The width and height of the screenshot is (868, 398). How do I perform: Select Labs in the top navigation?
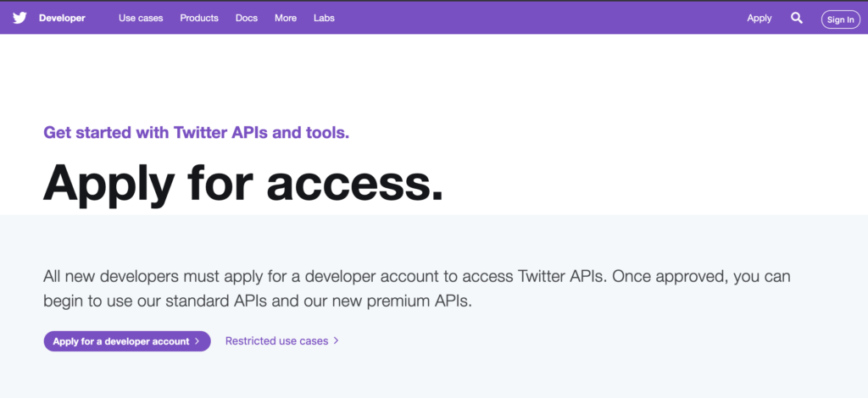coord(324,18)
